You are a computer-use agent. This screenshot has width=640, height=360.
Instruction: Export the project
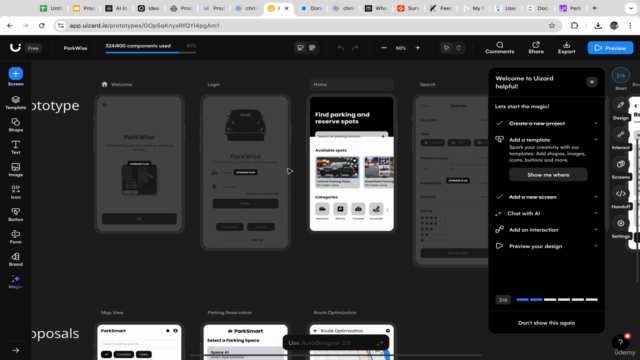[567, 48]
